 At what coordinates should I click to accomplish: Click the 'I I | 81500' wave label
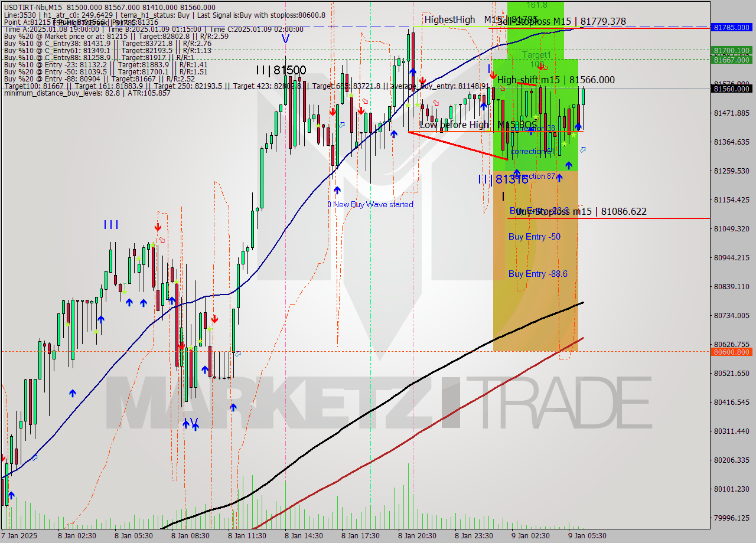click(281, 70)
